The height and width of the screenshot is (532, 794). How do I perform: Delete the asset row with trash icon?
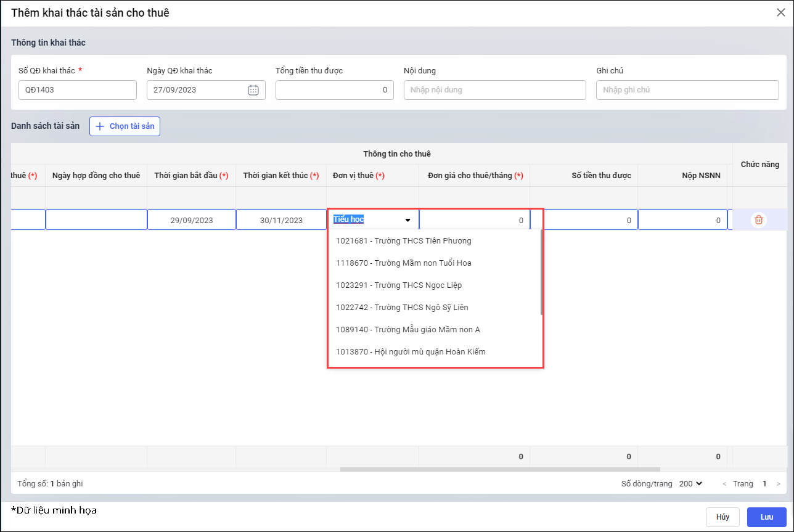click(759, 220)
